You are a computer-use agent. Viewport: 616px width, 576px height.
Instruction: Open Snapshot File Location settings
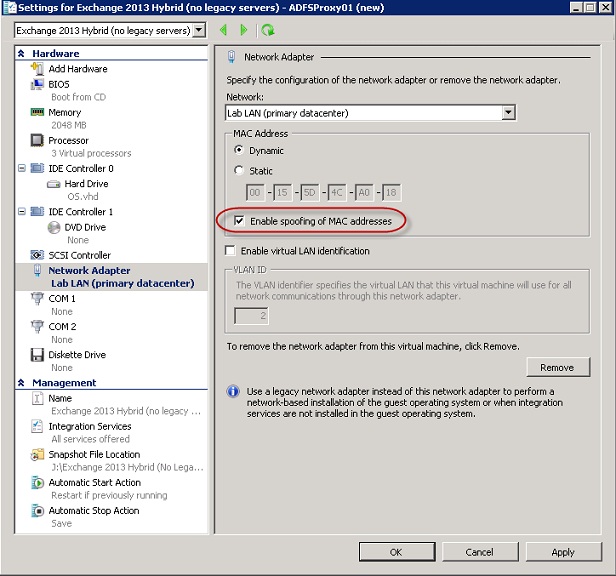click(94, 455)
